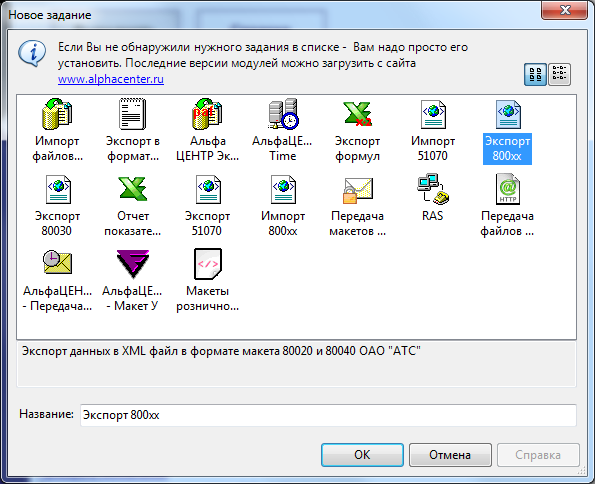Select the Экспорт 51070 task icon
This screenshot has width=595, height=484.
click(208, 189)
